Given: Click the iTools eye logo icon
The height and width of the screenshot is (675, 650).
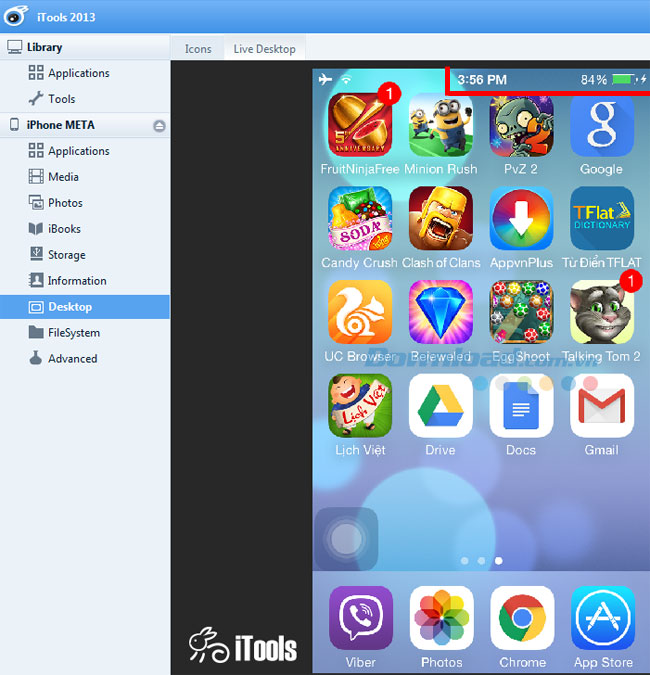Looking at the screenshot, I should 15,16.
